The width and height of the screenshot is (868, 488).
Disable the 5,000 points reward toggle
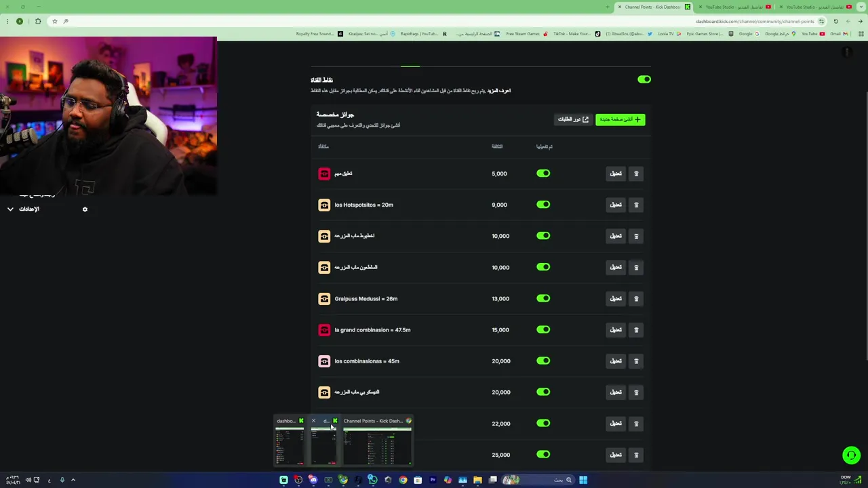(x=543, y=174)
